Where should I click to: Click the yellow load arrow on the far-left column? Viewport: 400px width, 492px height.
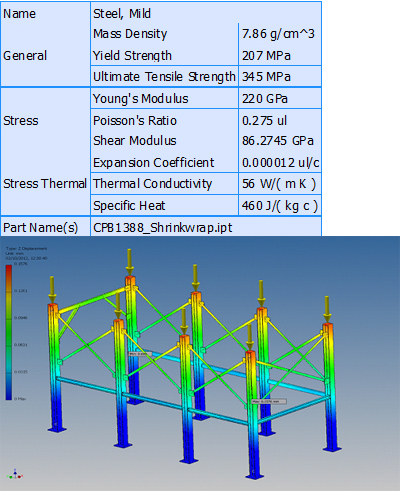click(52, 289)
